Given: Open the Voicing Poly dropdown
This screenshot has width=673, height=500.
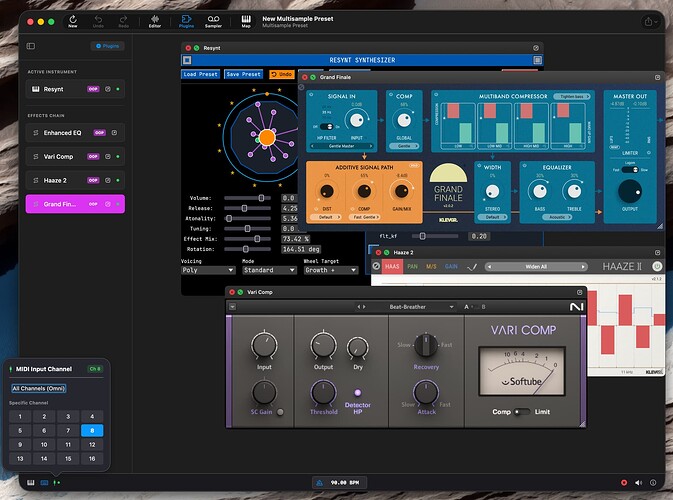Looking at the screenshot, I should (208, 270).
